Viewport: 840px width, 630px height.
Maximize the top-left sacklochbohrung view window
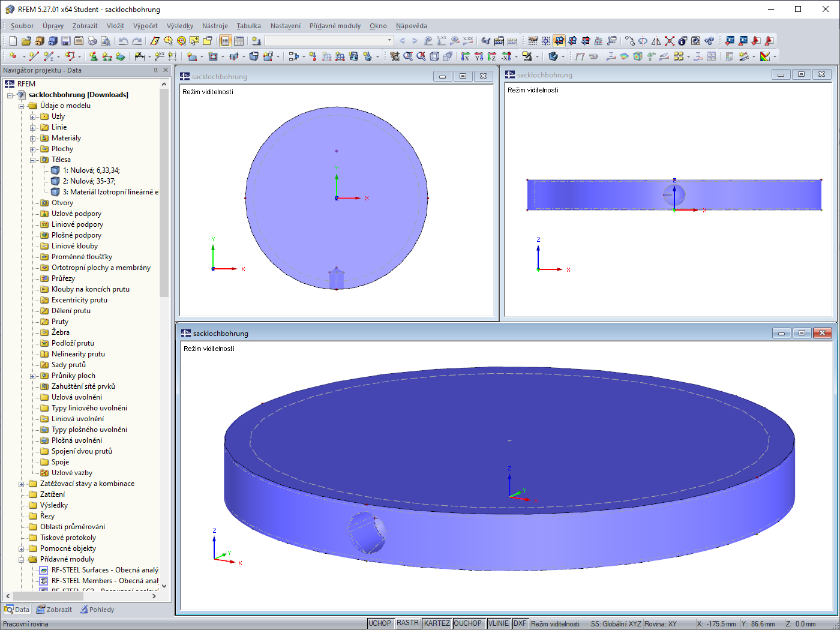tap(463, 76)
